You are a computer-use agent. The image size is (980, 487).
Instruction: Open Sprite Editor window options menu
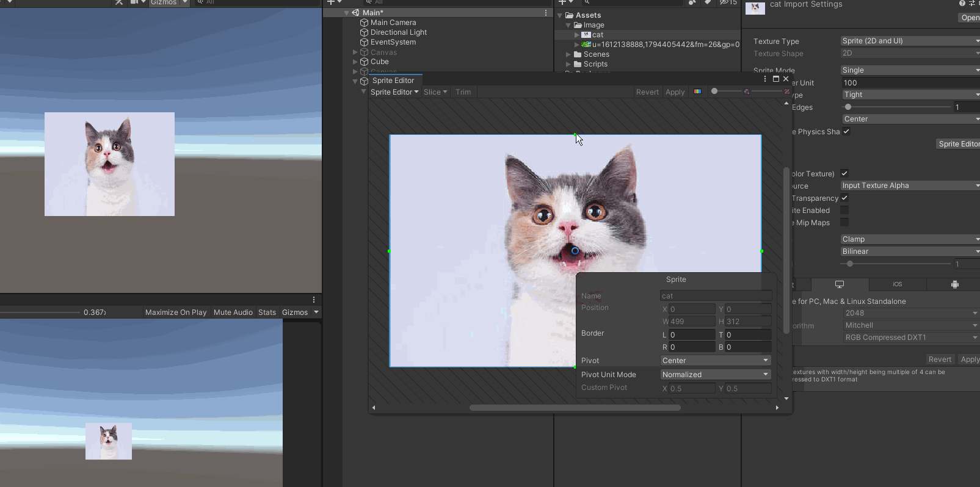coord(765,79)
